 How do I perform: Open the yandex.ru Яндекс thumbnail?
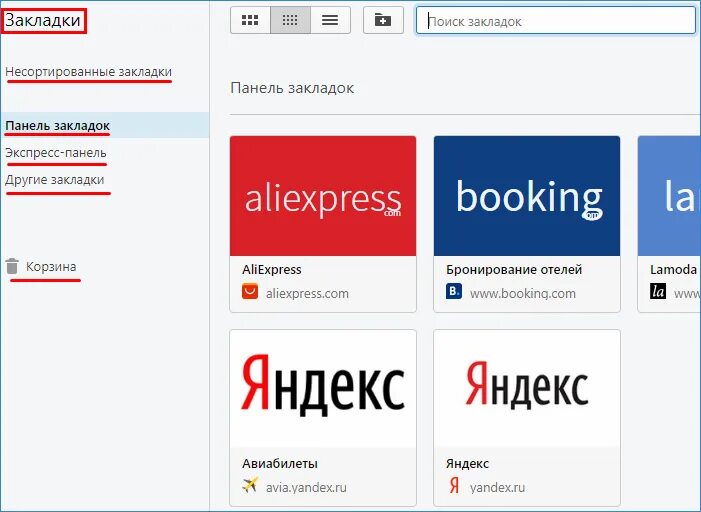[527, 389]
